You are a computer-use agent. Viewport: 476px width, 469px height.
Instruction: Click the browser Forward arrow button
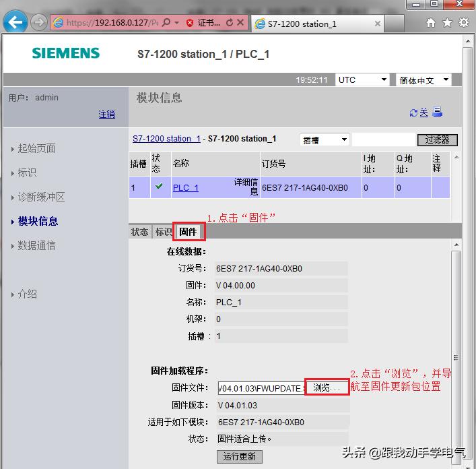pyautogui.click(x=39, y=22)
